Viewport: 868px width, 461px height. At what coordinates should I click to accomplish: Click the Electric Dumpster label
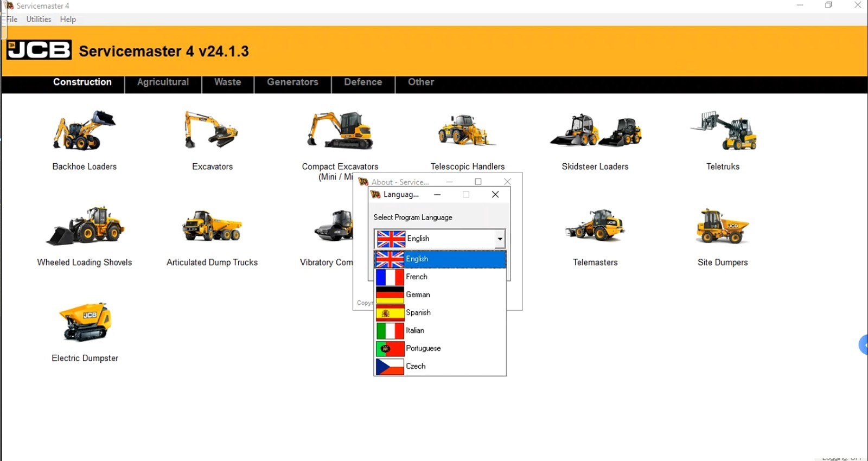(x=85, y=358)
